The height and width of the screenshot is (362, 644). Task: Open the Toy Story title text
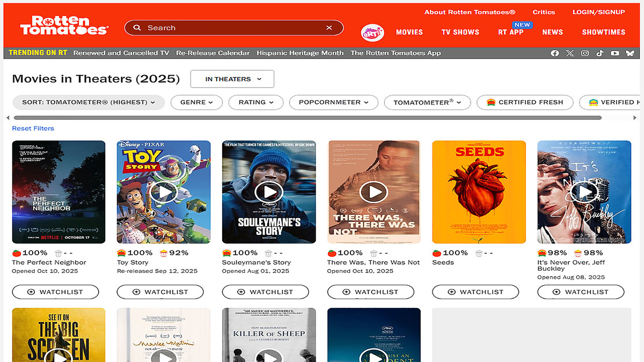[x=133, y=263]
